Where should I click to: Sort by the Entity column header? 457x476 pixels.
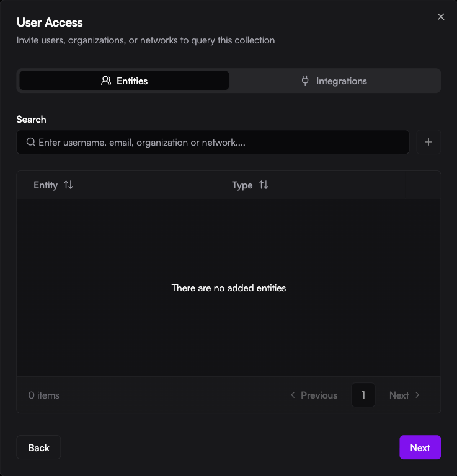[x=46, y=185]
